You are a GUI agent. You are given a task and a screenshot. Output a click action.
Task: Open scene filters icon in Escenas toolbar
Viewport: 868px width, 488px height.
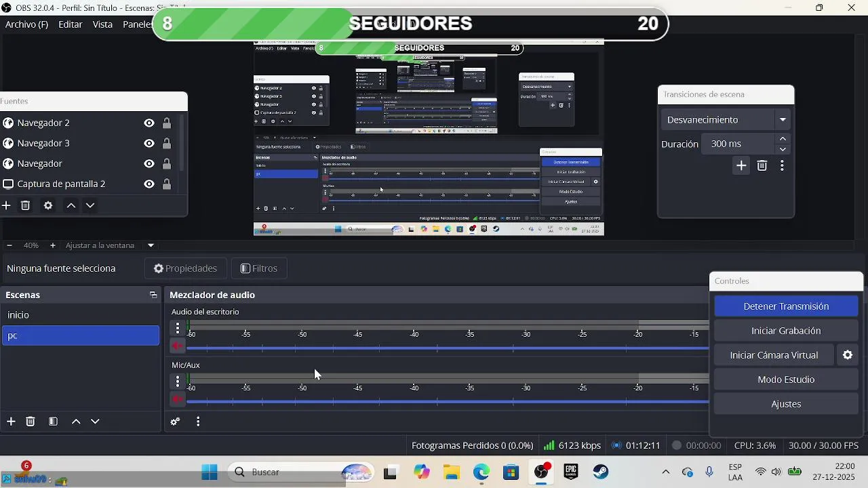53,422
